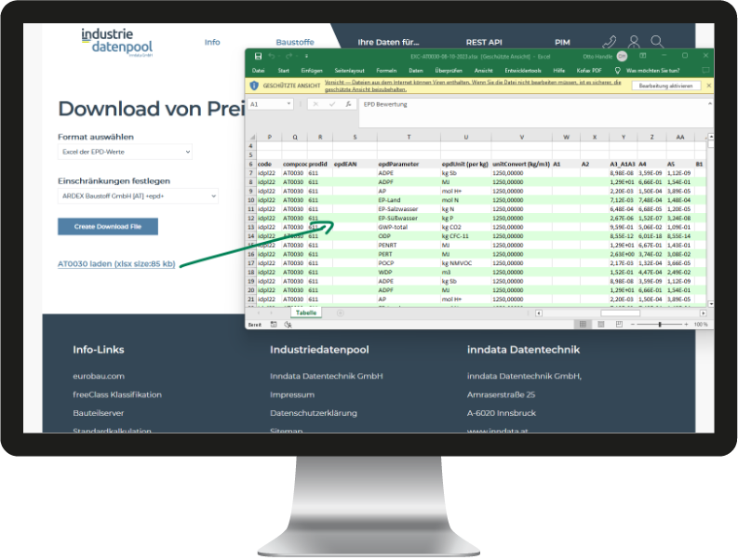Click the phone contact icon in header
The image size is (738, 560).
coord(609,42)
